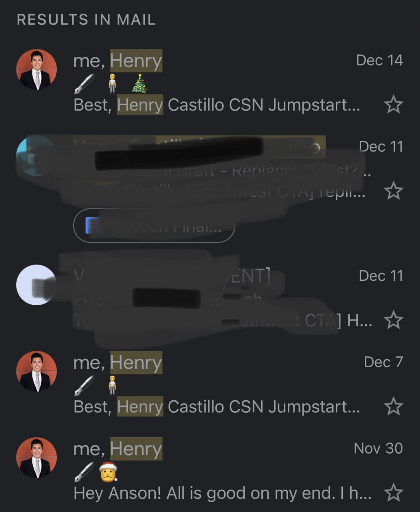Tap the Results in Mail header
The width and height of the screenshot is (420, 512).
pos(86,20)
